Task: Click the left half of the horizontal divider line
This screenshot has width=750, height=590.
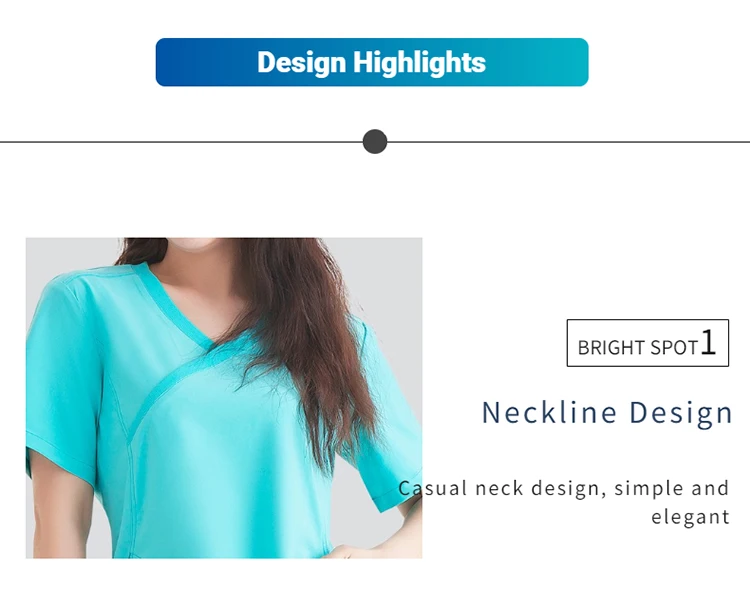Action: (181, 142)
